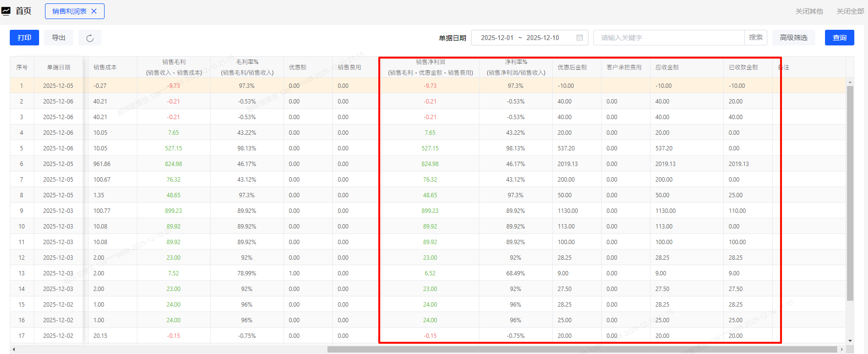
Task: Click the 导出 export button
Action: 59,38
